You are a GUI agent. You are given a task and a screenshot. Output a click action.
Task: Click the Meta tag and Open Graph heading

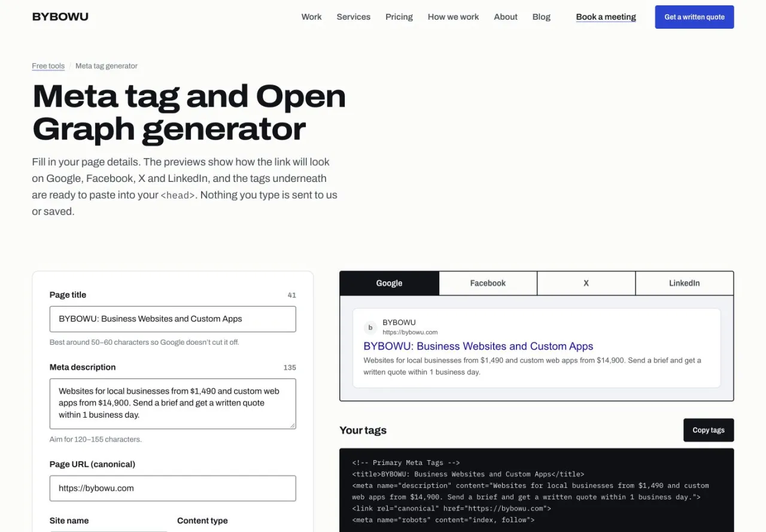pos(189,113)
